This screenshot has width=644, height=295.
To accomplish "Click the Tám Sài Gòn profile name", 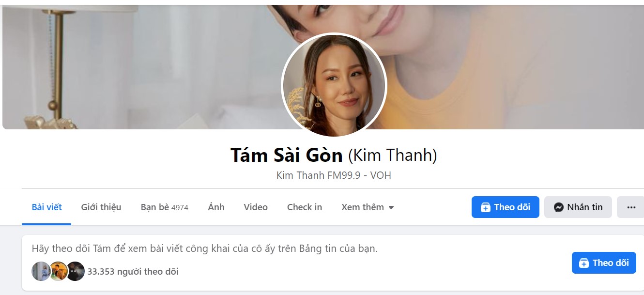I will 287,155.
